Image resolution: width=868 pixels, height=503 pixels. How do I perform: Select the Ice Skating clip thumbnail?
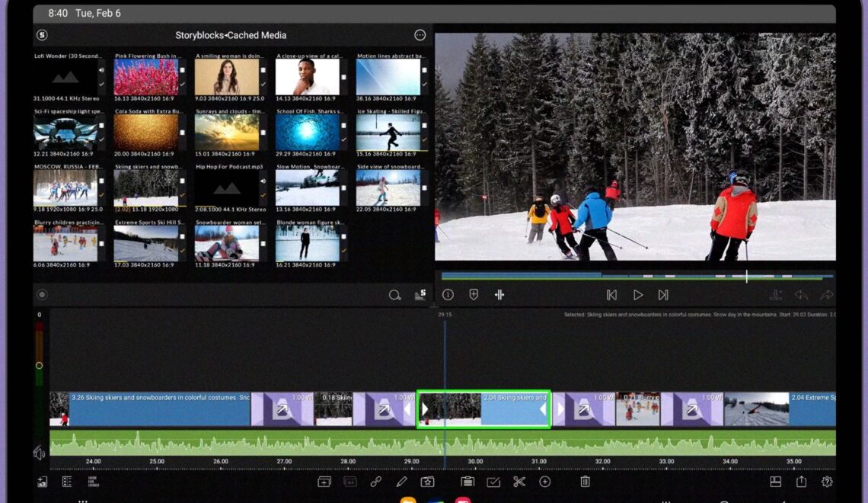(388, 133)
